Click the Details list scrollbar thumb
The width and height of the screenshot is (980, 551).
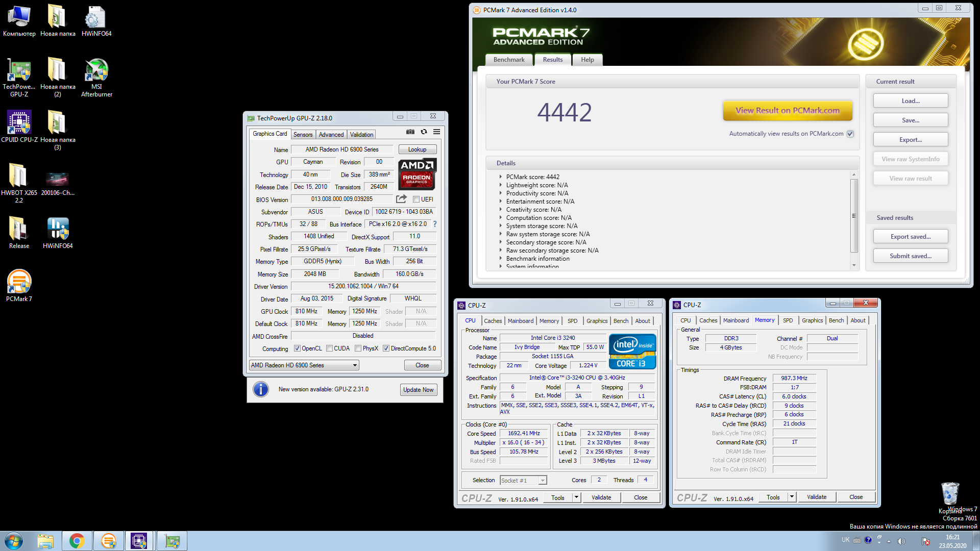pos(854,216)
